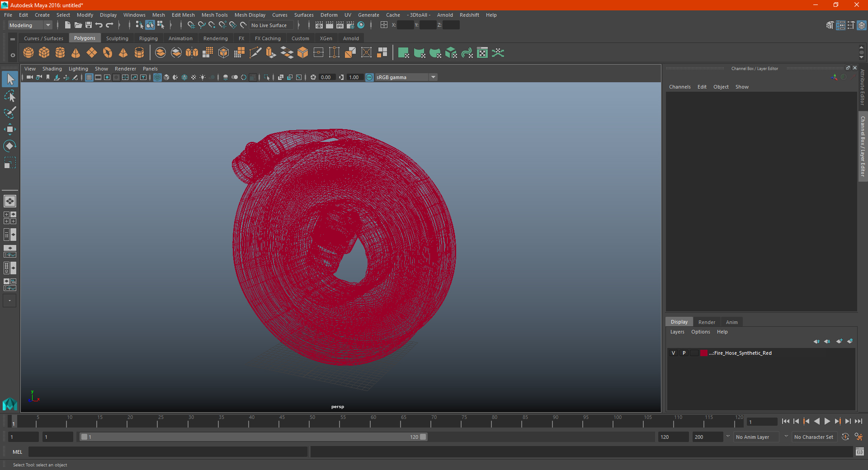The height and width of the screenshot is (470, 868).
Task: Click the current frame field showing 1
Action: pos(762,422)
